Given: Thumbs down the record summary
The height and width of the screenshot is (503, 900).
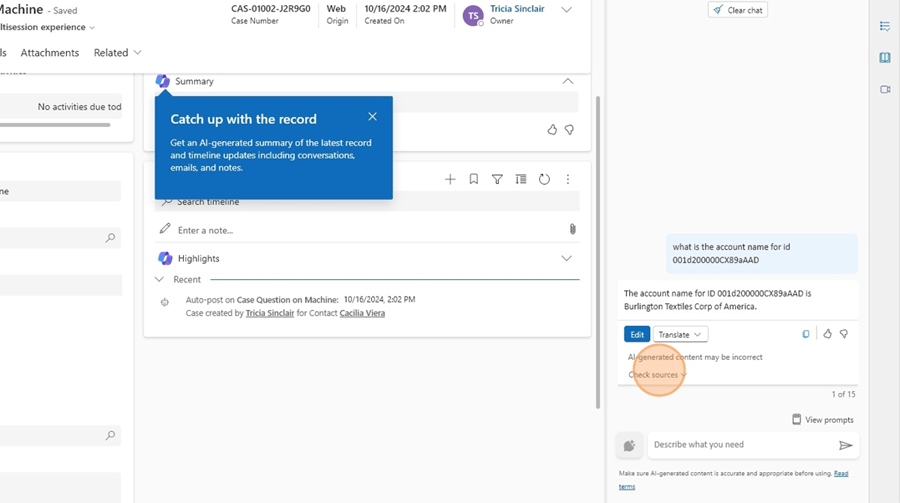Looking at the screenshot, I should (x=569, y=130).
